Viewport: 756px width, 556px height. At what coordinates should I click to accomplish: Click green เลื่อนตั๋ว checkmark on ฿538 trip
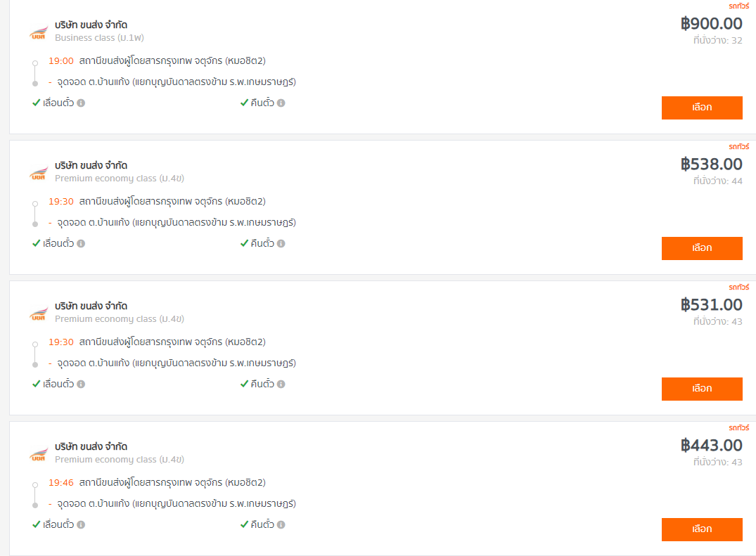(x=36, y=243)
